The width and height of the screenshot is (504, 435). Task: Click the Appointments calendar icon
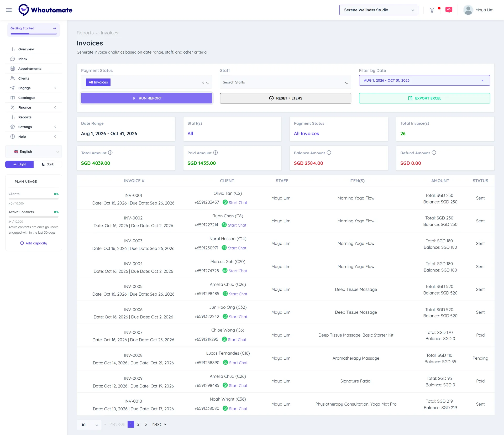point(12,69)
